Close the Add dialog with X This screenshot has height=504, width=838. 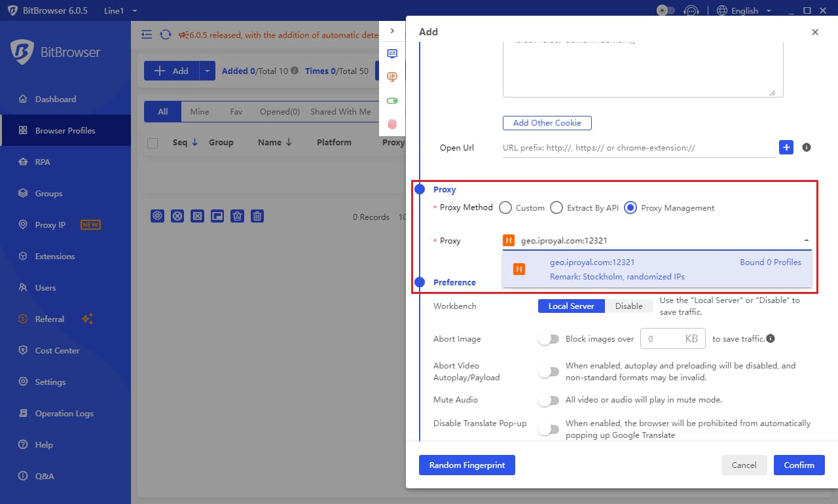coord(815,32)
